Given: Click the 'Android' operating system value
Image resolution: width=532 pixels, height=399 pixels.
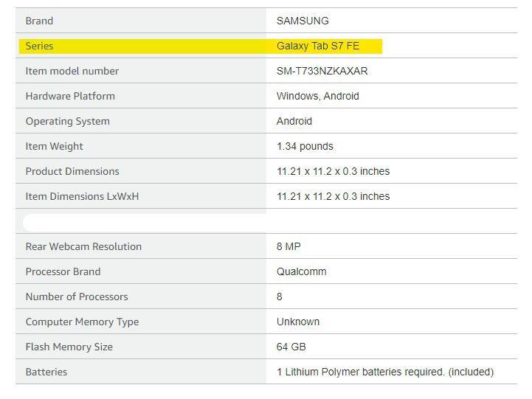Looking at the screenshot, I should click(x=294, y=121).
